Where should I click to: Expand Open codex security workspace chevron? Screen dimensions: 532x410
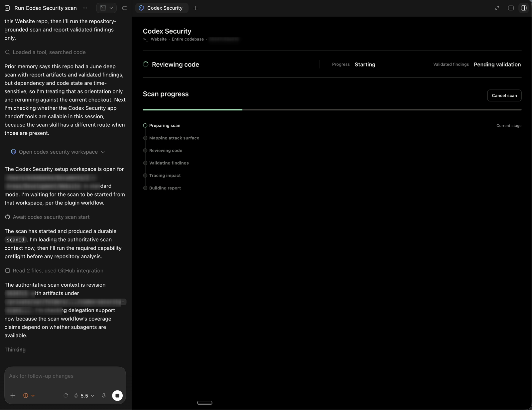tap(103, 152)
